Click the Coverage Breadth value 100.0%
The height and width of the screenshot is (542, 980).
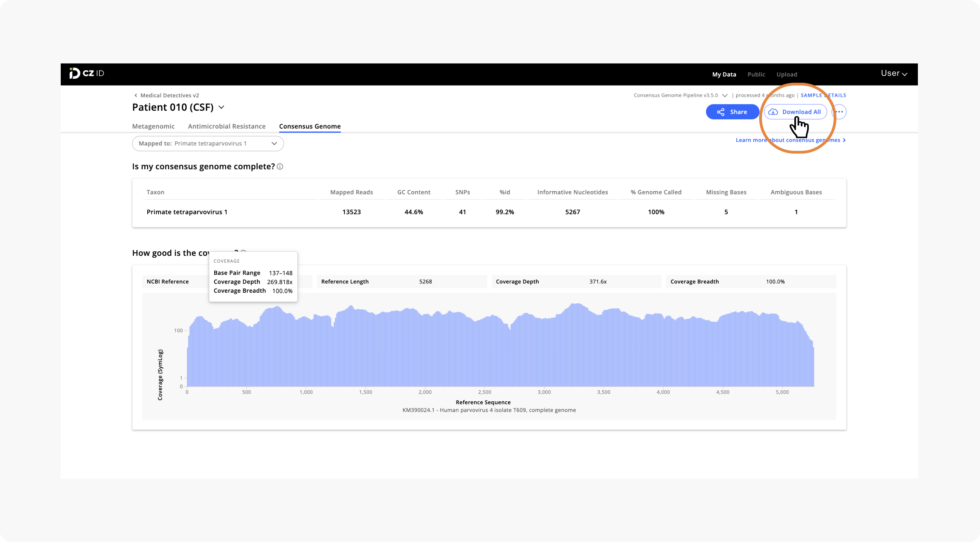(x=775, y=282)
